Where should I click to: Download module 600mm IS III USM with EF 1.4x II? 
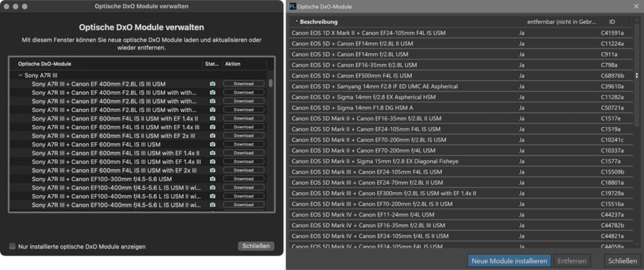243,153
